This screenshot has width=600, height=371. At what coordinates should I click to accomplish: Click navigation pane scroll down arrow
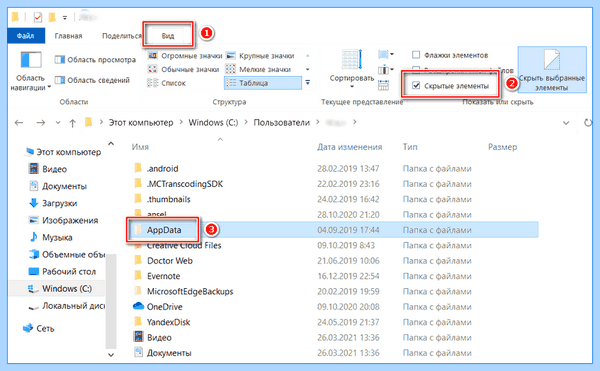tap(111, 355)
